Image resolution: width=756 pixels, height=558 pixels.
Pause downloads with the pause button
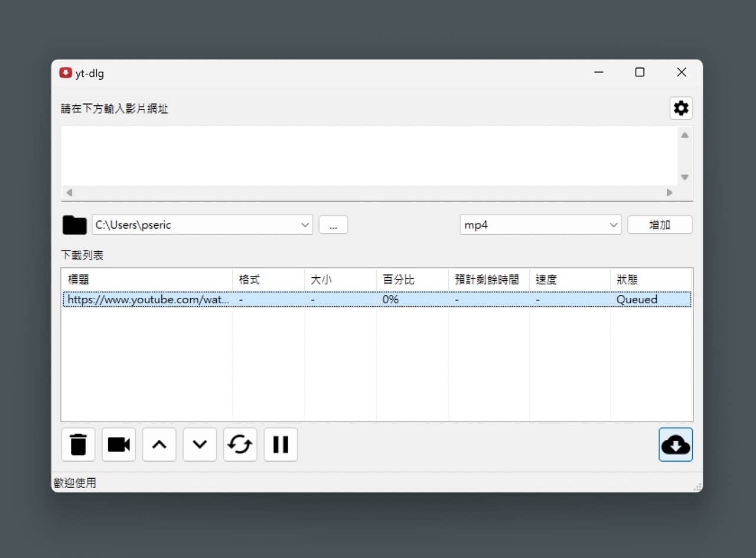point(281,445)
